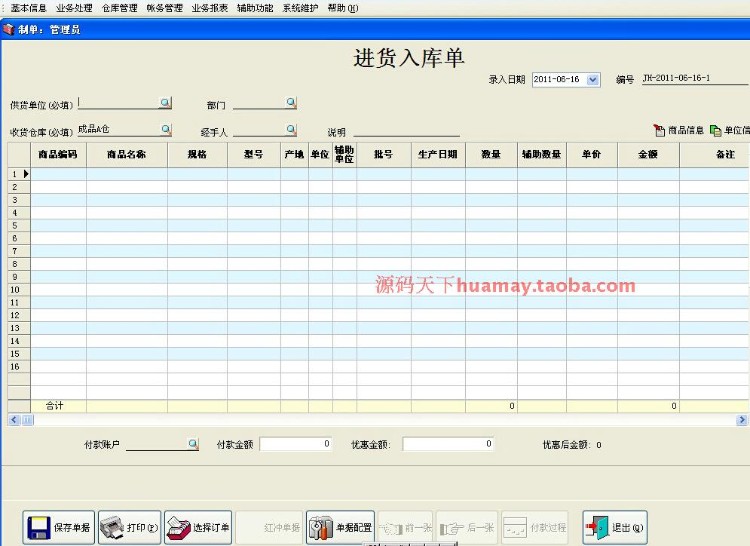Click the 商品编码 column header
This screenshot has height=546, width=750.
click(x=58, y=154)
